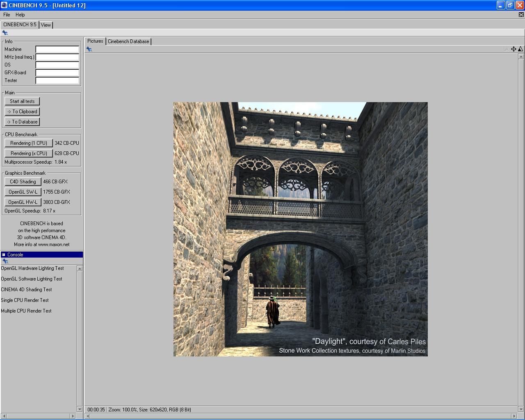525x420 pixels.
Task: Click the pushpin icon under CINEBENCH 9.5 tab
Action: pyautogui.click(x=5, y=33)
